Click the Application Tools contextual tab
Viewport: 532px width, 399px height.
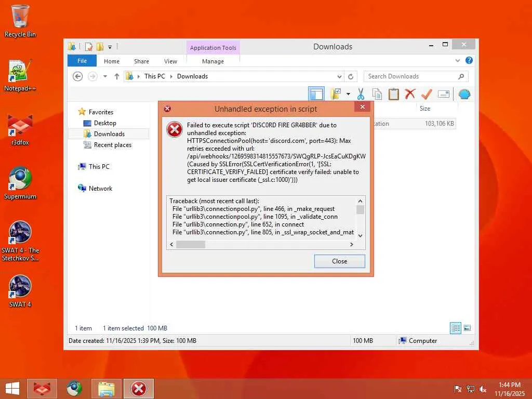(x=213, y=48)
